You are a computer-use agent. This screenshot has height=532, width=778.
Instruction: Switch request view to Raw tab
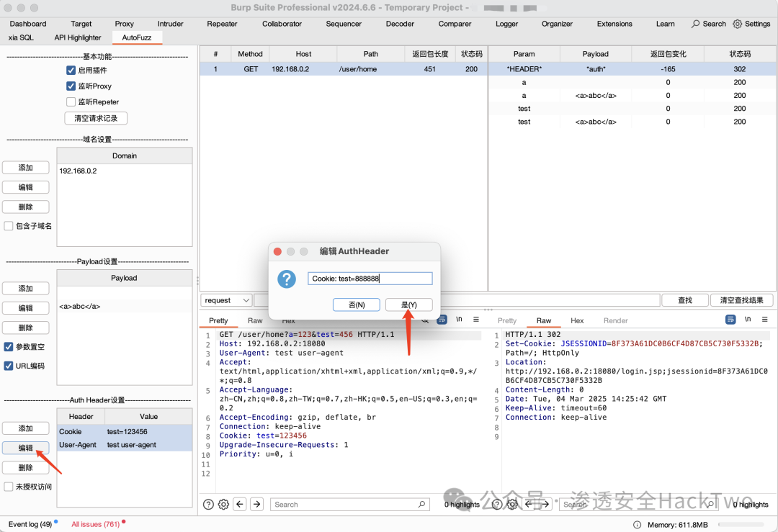coord(255,321)
